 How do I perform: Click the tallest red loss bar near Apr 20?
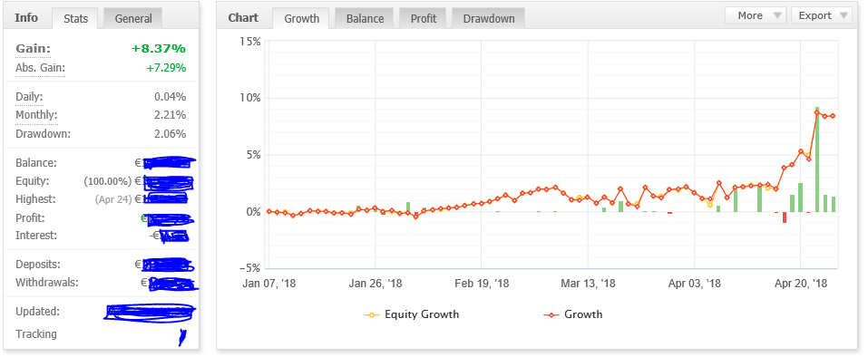pos(785,217)
